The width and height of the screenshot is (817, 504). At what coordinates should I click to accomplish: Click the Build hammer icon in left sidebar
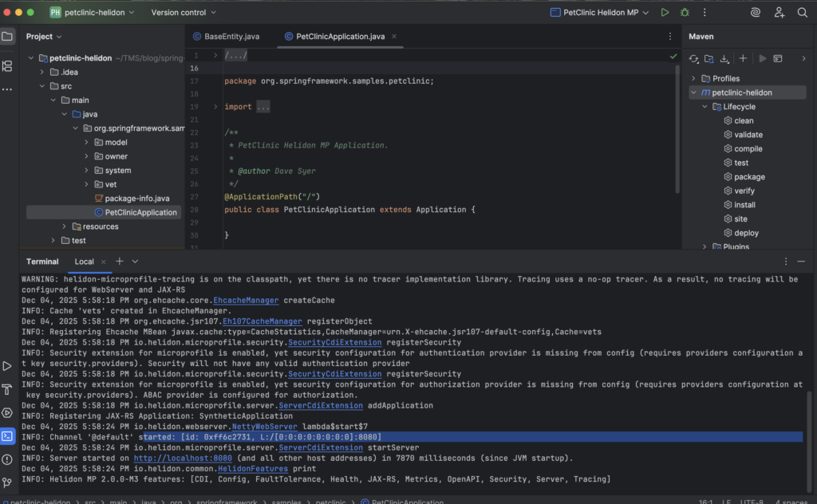coord(7,389)
